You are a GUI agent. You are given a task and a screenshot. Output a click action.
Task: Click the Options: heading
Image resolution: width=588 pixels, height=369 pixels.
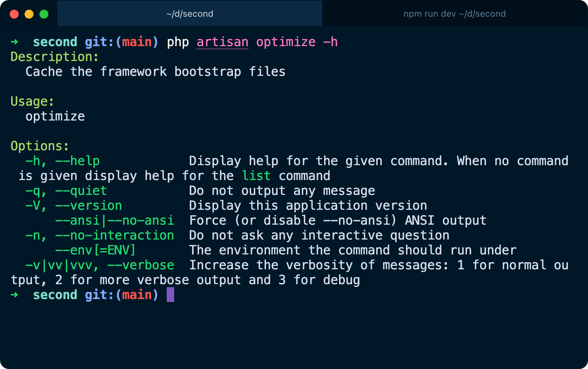(x=39, y=146)
